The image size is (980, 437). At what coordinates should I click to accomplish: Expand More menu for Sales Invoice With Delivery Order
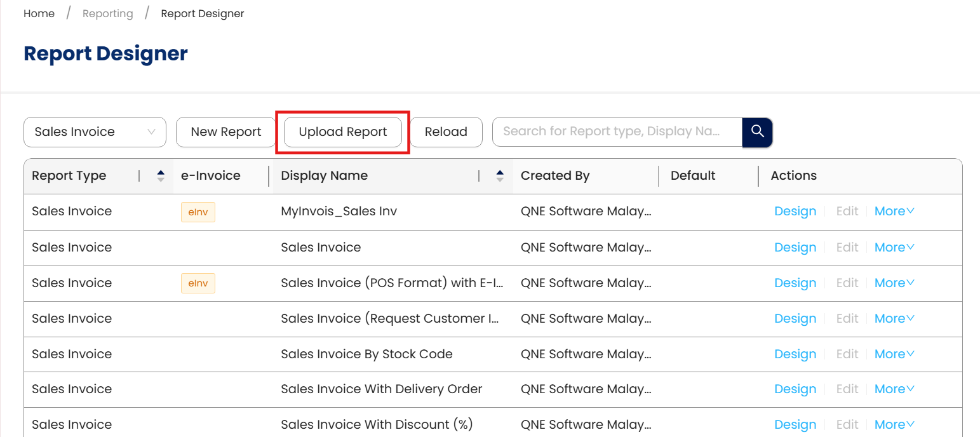click(x=894, y=389)
